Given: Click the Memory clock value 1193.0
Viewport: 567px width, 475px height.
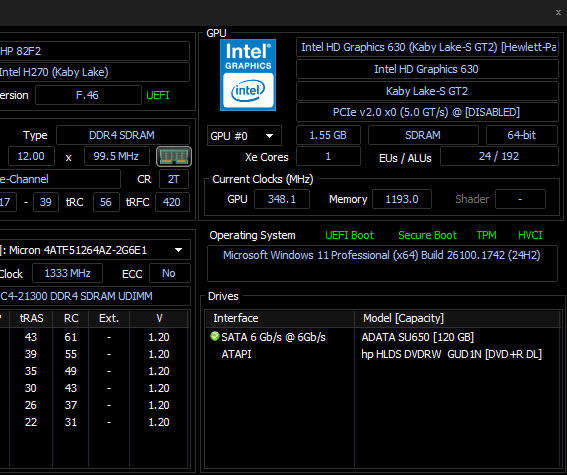Looking at the screenshot, I should (x=402, y=199).
